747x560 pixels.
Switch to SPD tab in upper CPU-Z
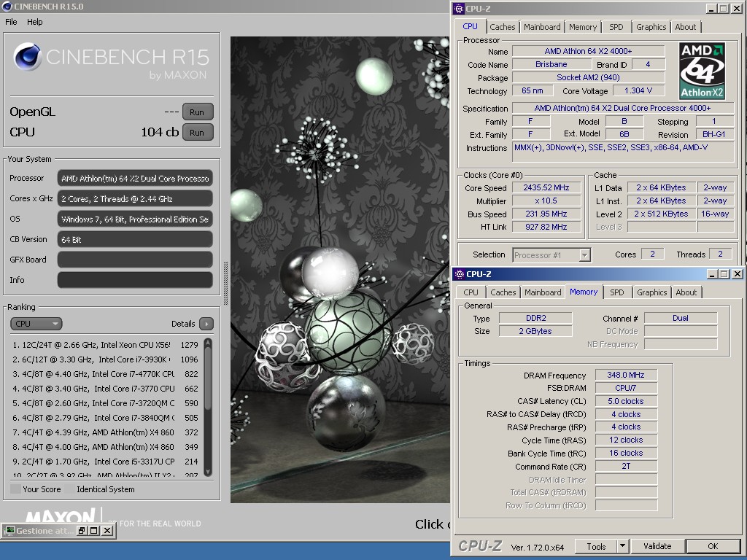[616, 27]
